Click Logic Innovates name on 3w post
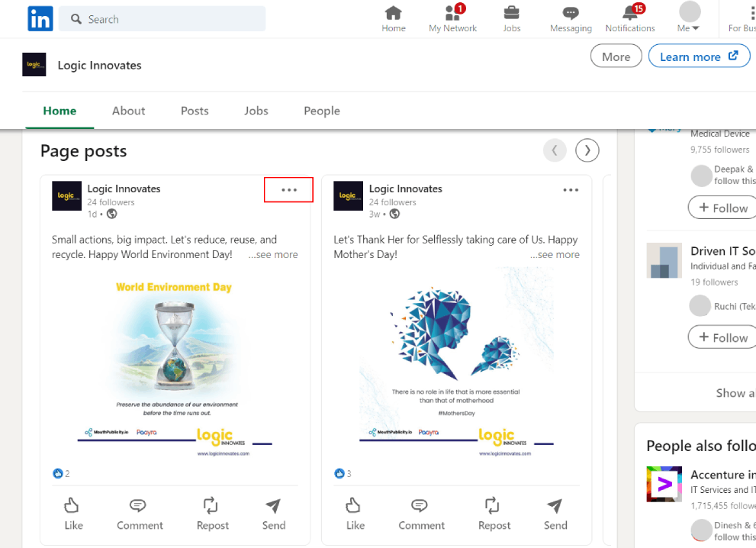This screenshot has width=756, height=548. tap(406, 189)
